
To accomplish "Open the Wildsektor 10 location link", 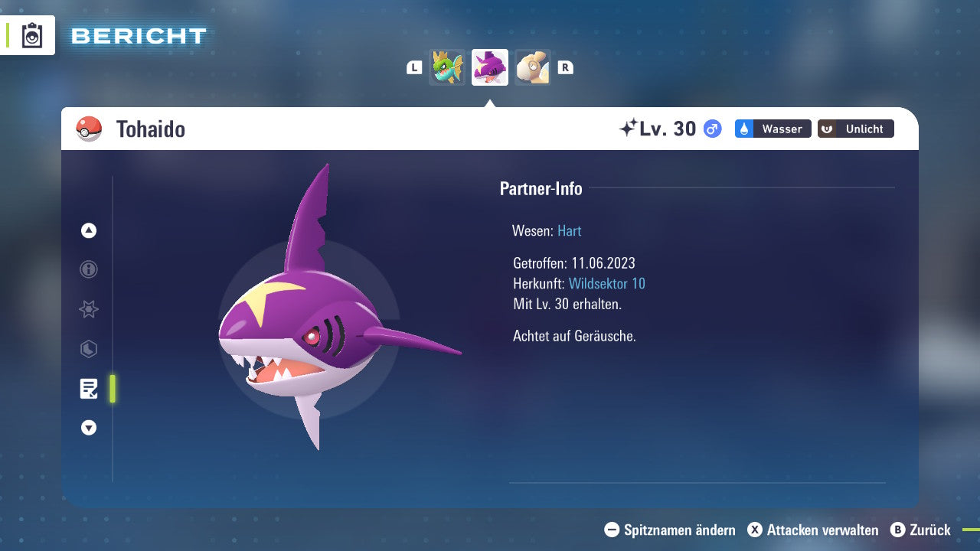I will tap(607, 283).
